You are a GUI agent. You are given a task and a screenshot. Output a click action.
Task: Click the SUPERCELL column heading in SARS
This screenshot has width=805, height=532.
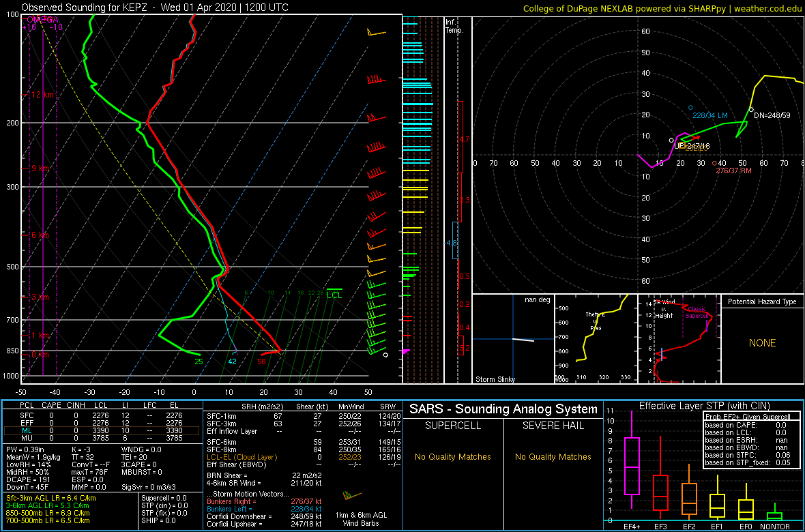(452, 425)
